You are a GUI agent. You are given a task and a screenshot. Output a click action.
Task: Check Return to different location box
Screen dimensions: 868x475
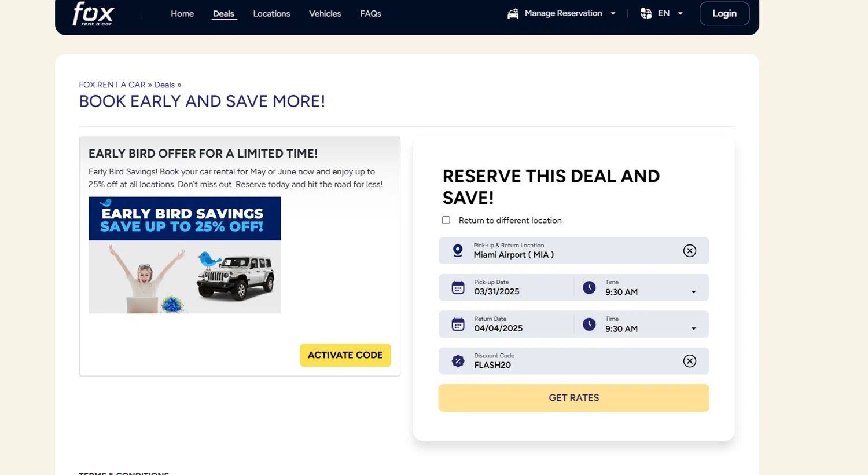pyautogui.click(x=446, y=220)
